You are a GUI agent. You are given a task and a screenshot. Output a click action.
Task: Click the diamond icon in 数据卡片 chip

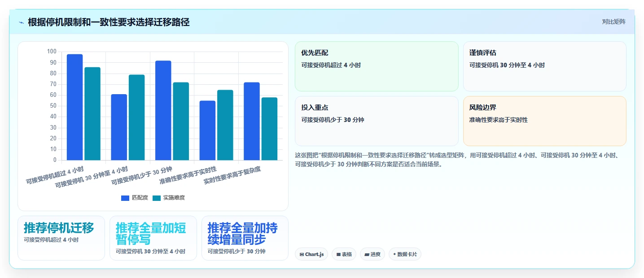click(x=394, y=254)
